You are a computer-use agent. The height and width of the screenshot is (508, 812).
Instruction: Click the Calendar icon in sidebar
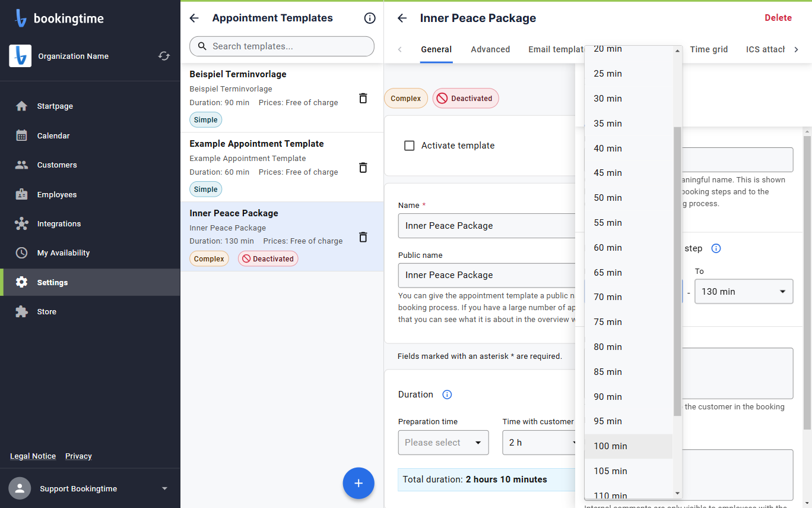(x=22, y=135)
